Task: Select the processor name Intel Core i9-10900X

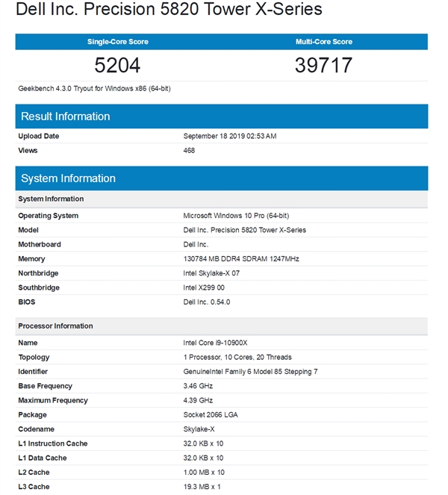Action: [215, 343]
